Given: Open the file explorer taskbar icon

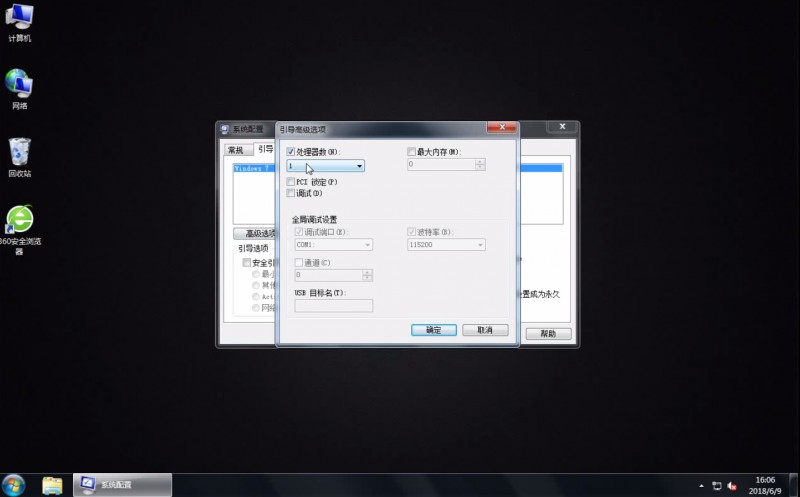Looking at the screenshot, I should [52, 485].
